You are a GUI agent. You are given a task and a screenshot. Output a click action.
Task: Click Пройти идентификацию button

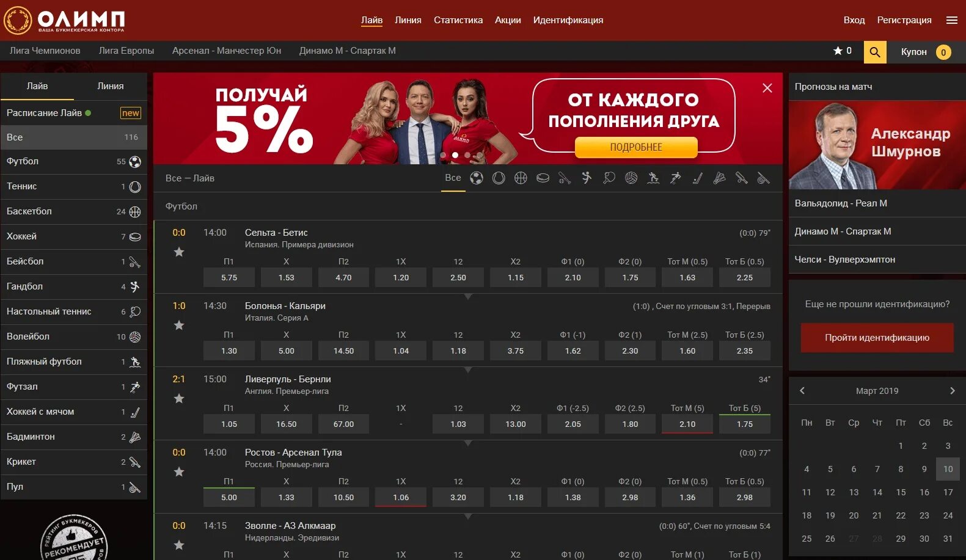pos(877,338)
